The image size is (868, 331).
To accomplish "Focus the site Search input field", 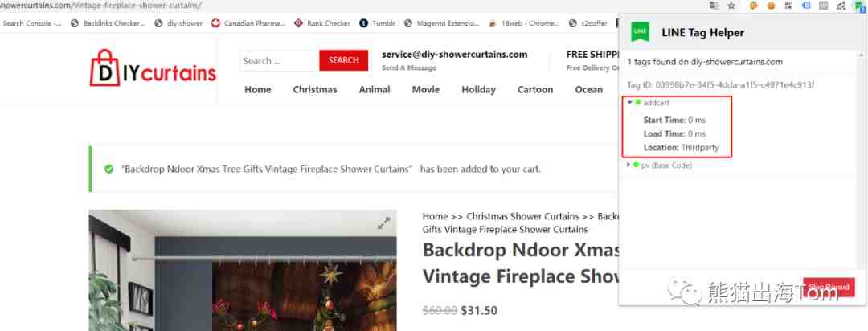I will [x=279, y=60].
